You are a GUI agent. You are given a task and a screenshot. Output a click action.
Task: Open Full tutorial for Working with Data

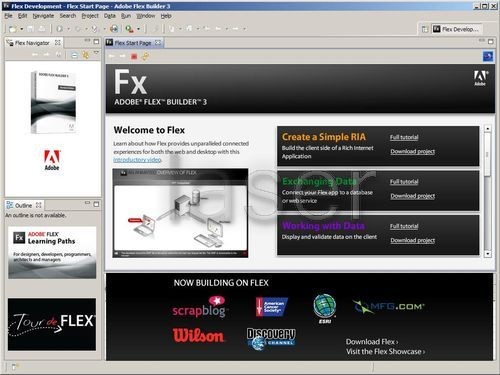click(404, 226)
